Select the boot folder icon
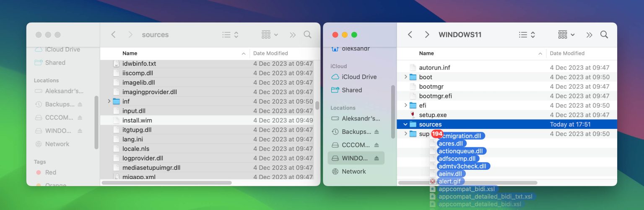Viewport: 644px width, 210px height. [x=413, y=77]
